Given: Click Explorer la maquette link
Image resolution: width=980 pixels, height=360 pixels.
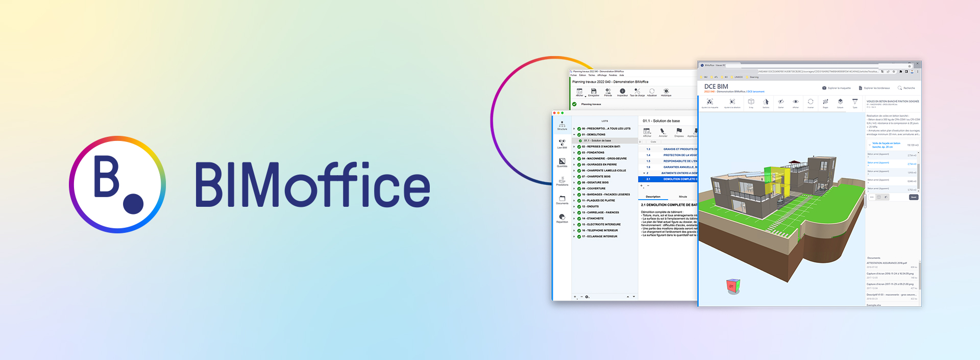Looking at the screenshot, I should click(837, 88).
